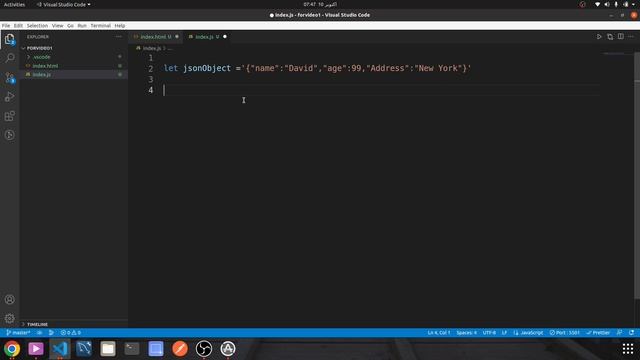Click the Open Changes icon in editor toolbar
The height and width of the screenshot is (360, 640).
coord(610,37)
